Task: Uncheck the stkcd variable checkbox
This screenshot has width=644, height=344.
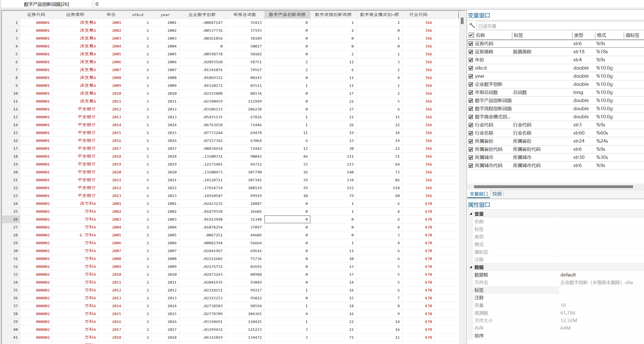Action: (471, 68)
